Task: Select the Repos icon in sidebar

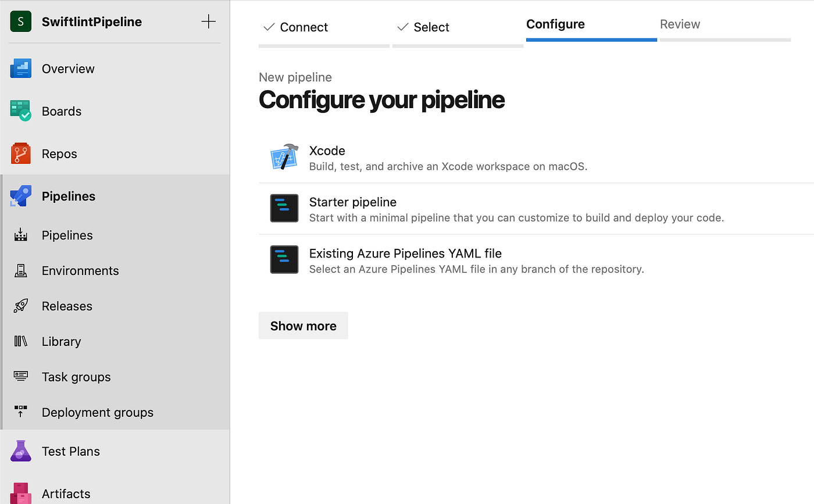Action: (21, 153)
